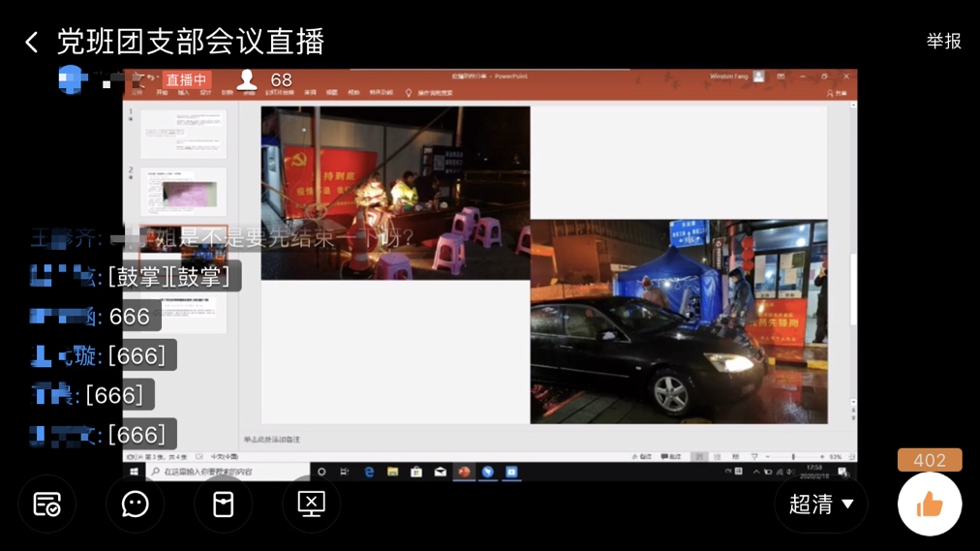Click the viewer count person icon

pyautogui.click(x=248, y=80)
